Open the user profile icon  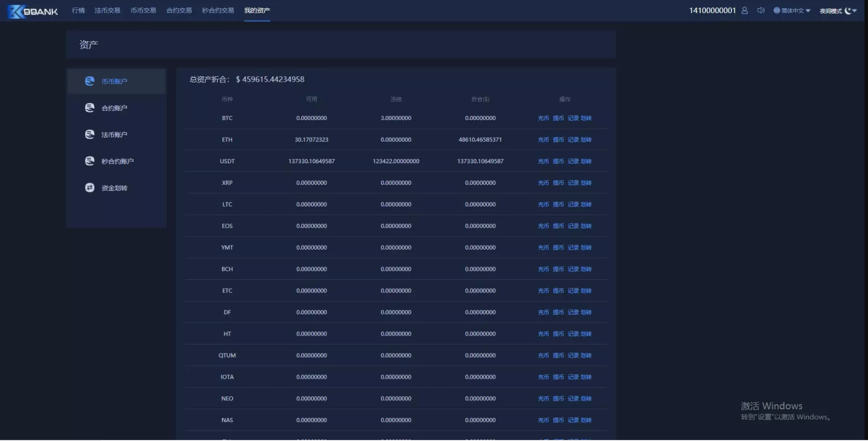click(745, 11)
